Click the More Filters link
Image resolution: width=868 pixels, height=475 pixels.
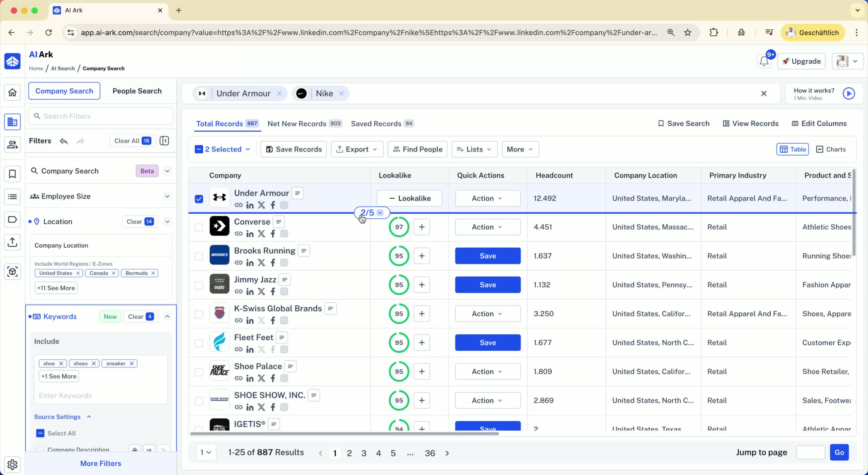(x=100, y=463)
